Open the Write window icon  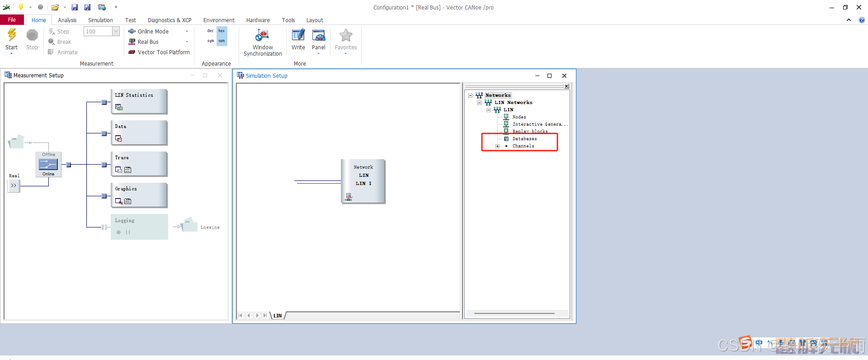[x=298, y=35]
